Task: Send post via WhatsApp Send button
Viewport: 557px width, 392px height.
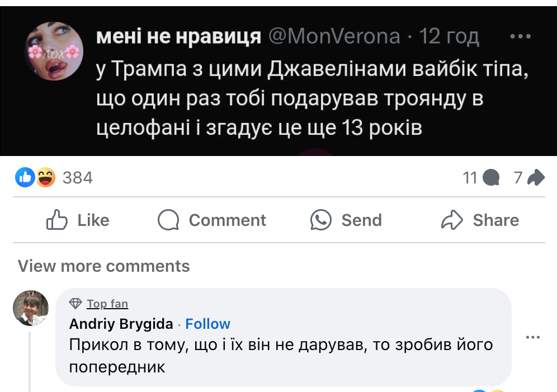Action: [346, 220]
